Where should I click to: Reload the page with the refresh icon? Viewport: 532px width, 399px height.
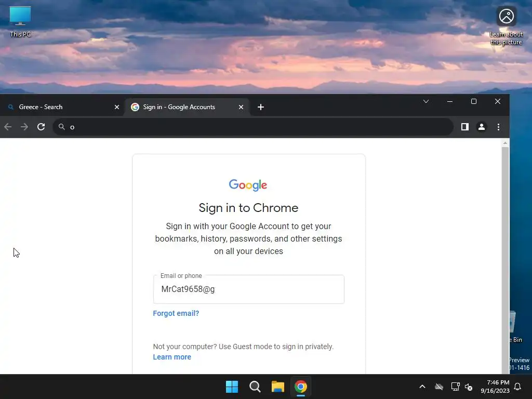41,127
